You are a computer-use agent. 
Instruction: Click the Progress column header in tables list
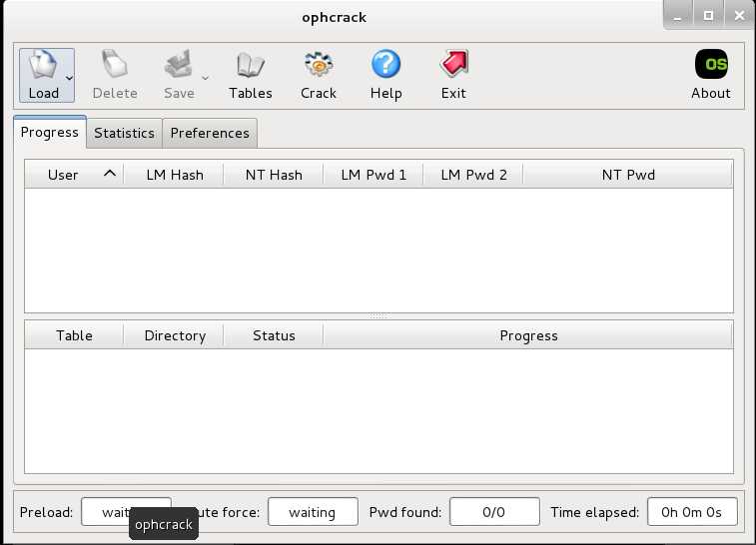528,335
